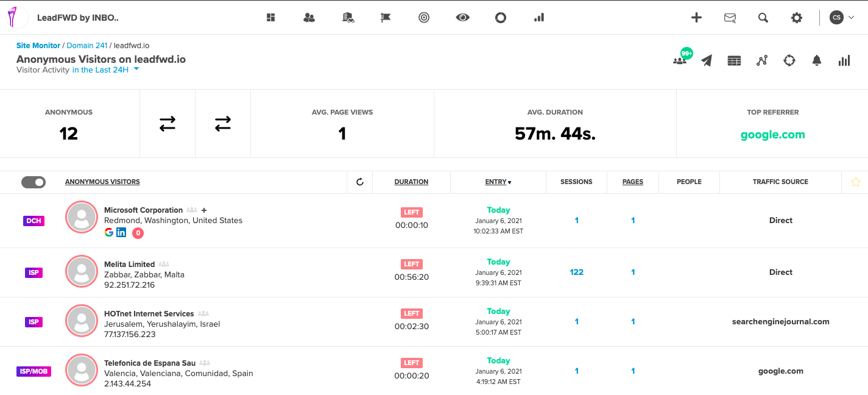Click the star favorites icon in table header
This screenshot has height=395, width=868.
pos(856,182)
